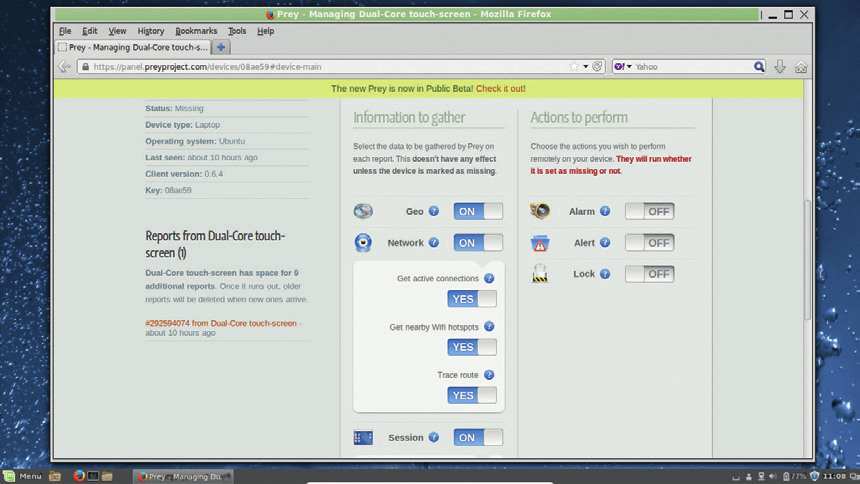
Task: Follow the 'Check it out!' link
Action: point(500,88)
